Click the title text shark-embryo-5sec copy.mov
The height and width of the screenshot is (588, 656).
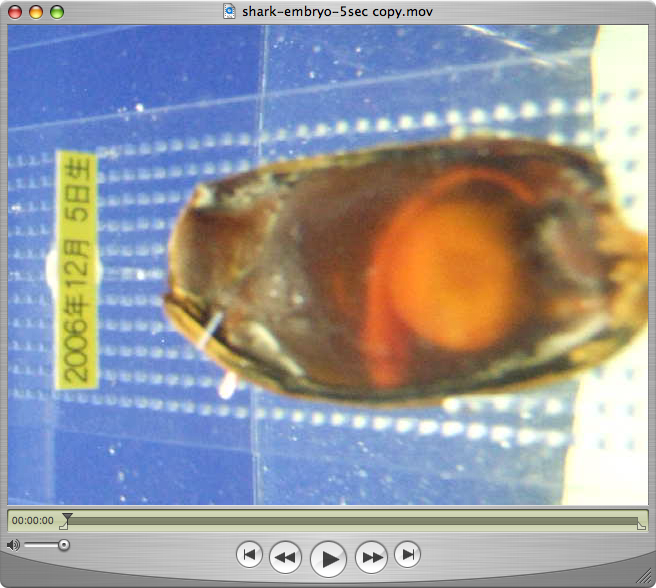[337, 12]
